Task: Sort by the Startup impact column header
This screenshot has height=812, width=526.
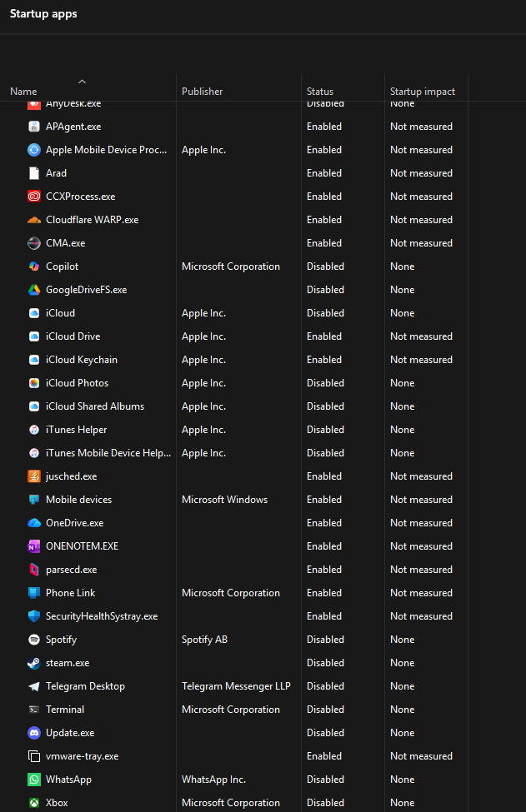Action: [x=423, y=91]
